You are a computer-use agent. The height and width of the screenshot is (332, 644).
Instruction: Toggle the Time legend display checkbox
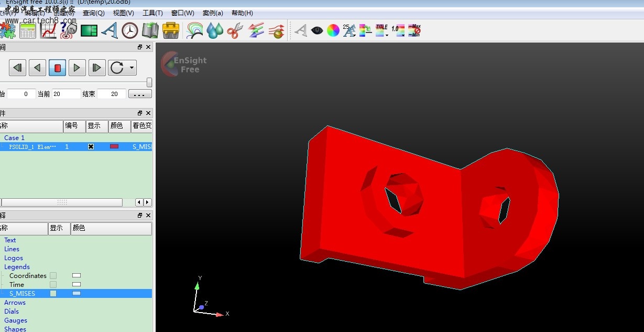coord(53,285)
